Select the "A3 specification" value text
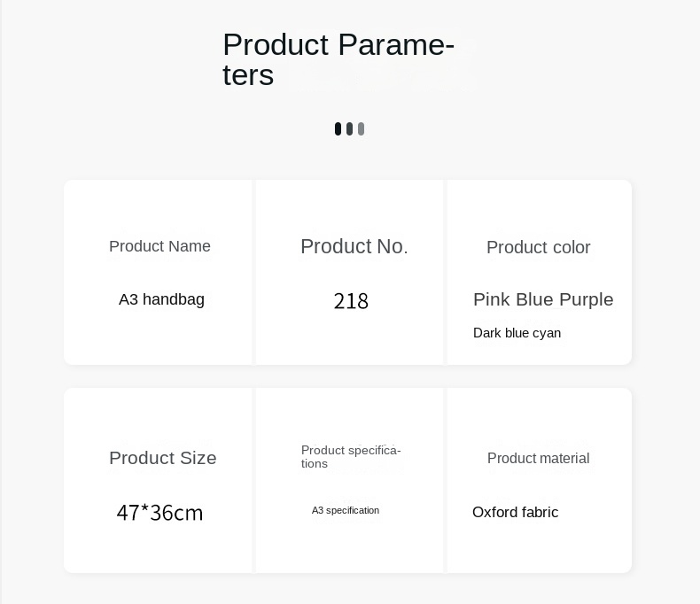Image resolution: width=700 pixels, height=604 pixels. click(x=345, y=510)
